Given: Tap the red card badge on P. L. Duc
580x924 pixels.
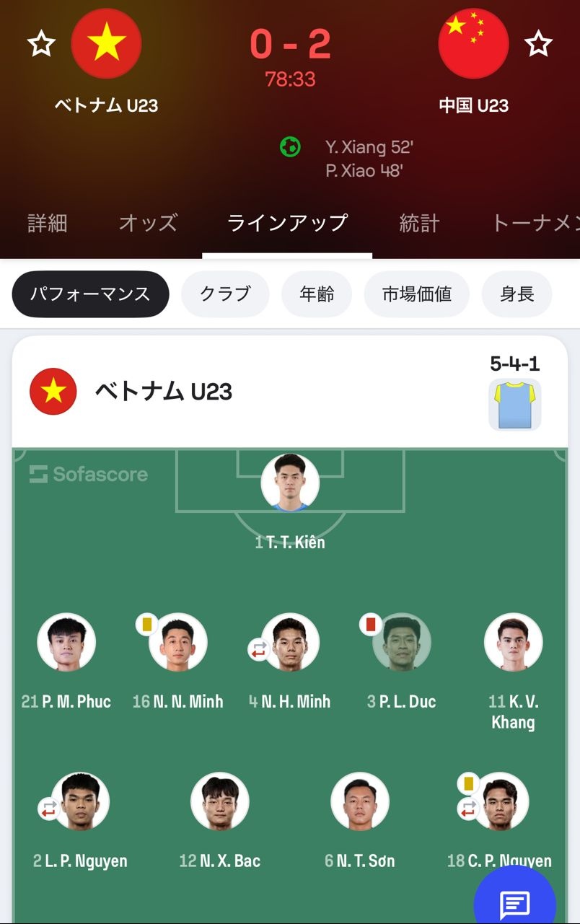Looking at the screenshot, I should 371,624.
